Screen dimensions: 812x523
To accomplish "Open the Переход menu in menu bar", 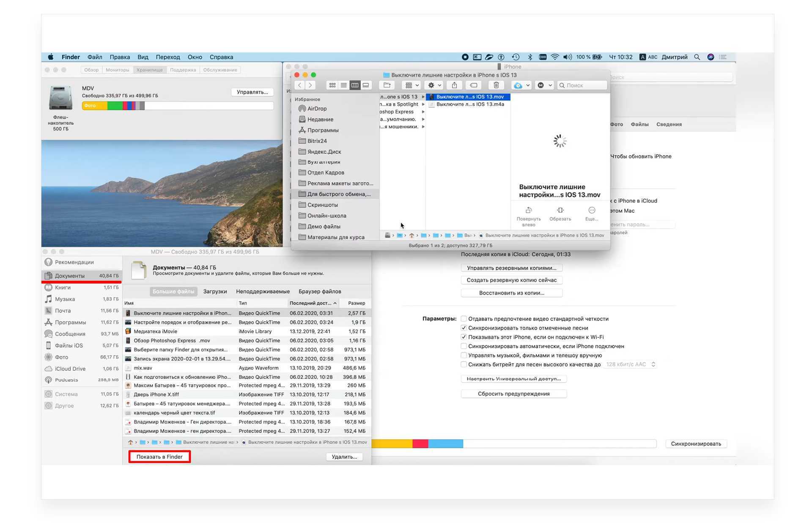I will 167,57.
